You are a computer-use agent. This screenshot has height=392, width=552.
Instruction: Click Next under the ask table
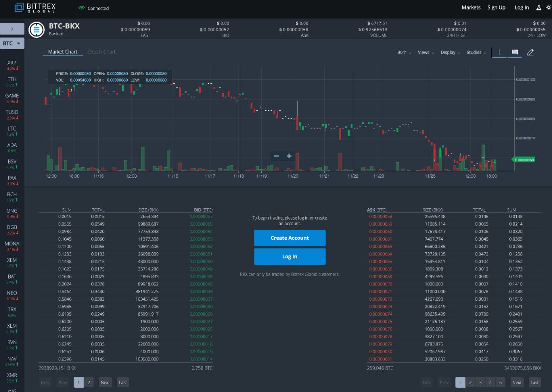click(x=517, y=383)
